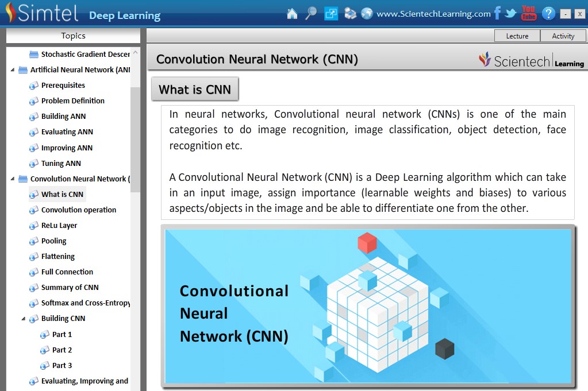Select the What is CNN lesson
588x391 pixels.
pyautogui.click(x=62, y=195)
